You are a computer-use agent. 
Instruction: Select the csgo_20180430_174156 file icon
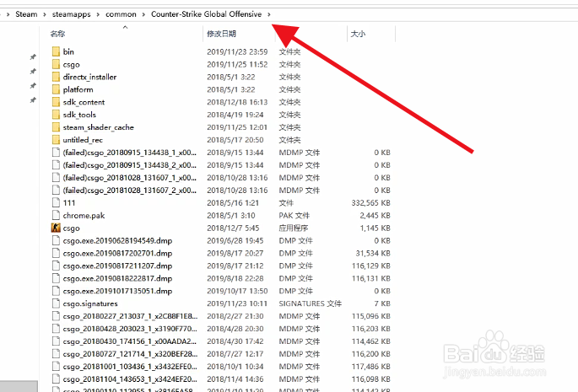(56, 341)
